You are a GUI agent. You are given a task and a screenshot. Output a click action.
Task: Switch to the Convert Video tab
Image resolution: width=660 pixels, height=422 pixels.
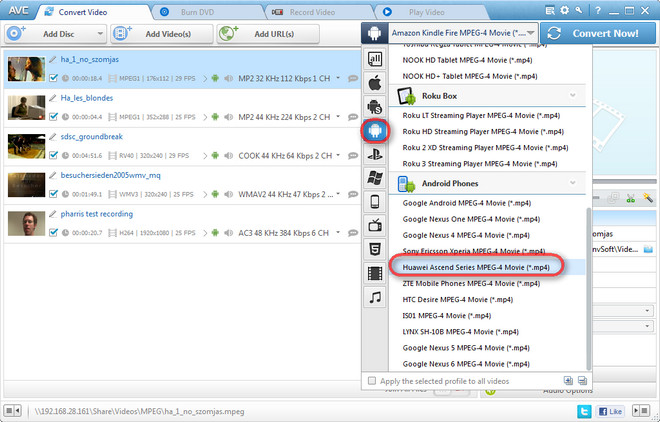(93, 12)
